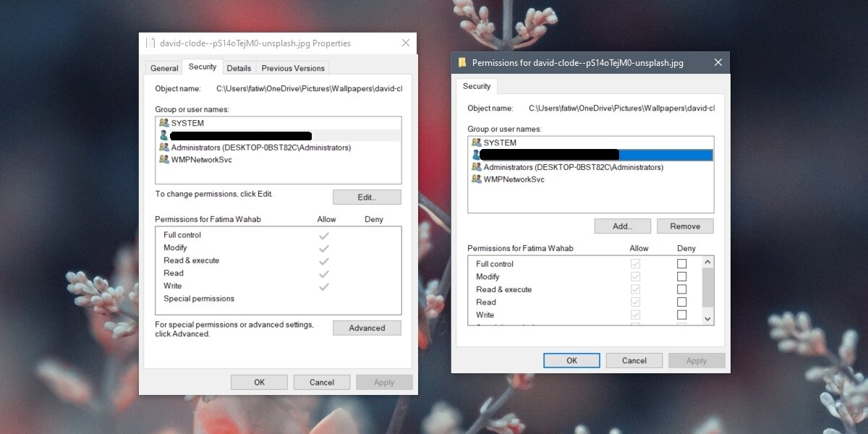Click the Remove button
The height and width of the screenshot is (434, 868).
coord(684,226)
